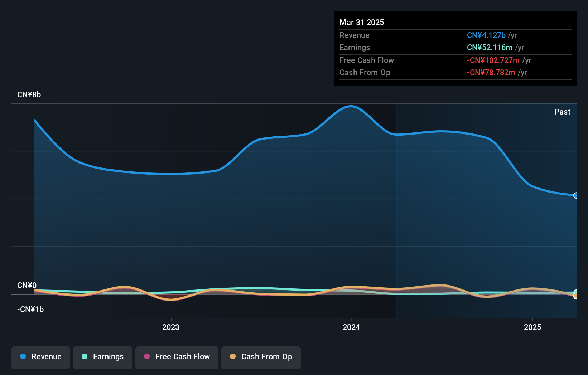Click the Mar 31 2025 tooltip date
The height and width of the screenshot is (375, 588).
(362, 22)
